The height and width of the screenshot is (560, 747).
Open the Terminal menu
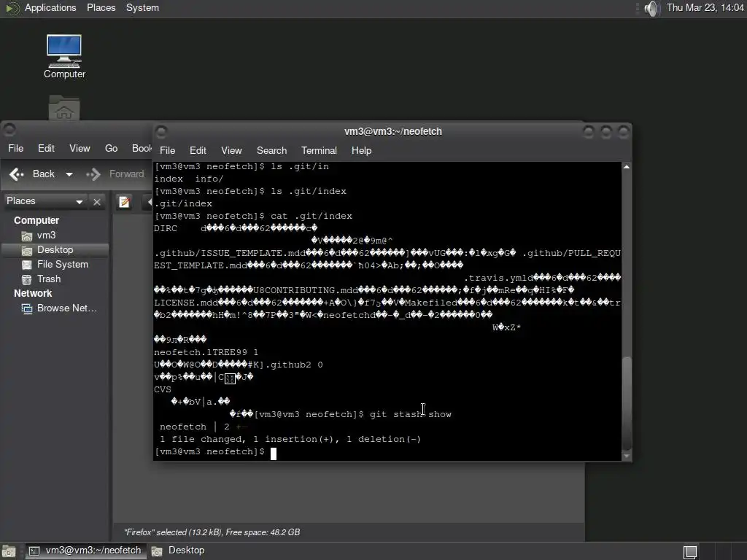319,150
